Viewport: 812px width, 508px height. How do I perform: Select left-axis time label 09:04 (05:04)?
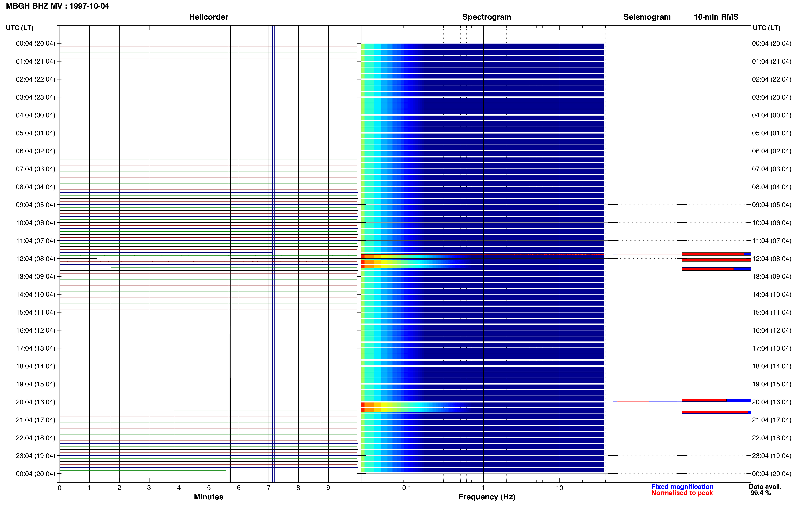click(x=36, y=205)
